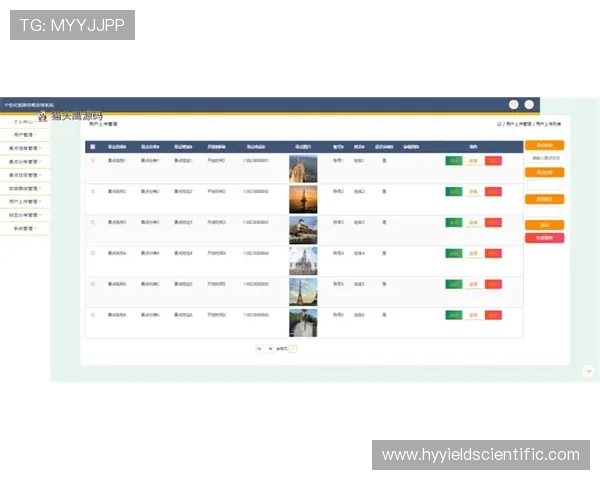Click the home icon in the breadcrumb
Viewport: 600px width, 480px height.
click(x=499, y=124)
